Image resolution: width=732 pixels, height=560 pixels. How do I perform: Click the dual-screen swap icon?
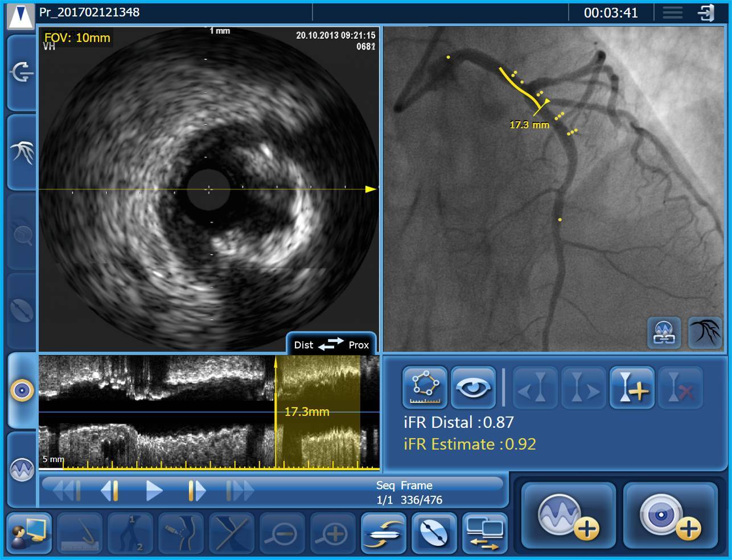point(484,533)
